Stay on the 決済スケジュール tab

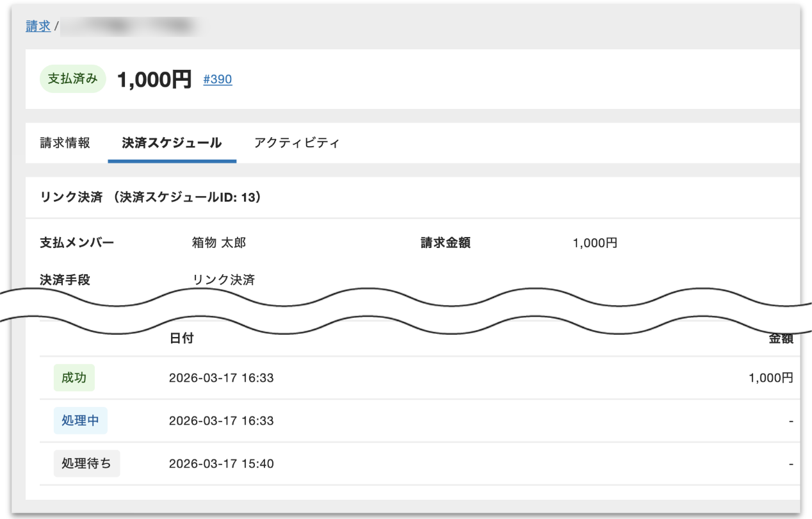[172, 143]
